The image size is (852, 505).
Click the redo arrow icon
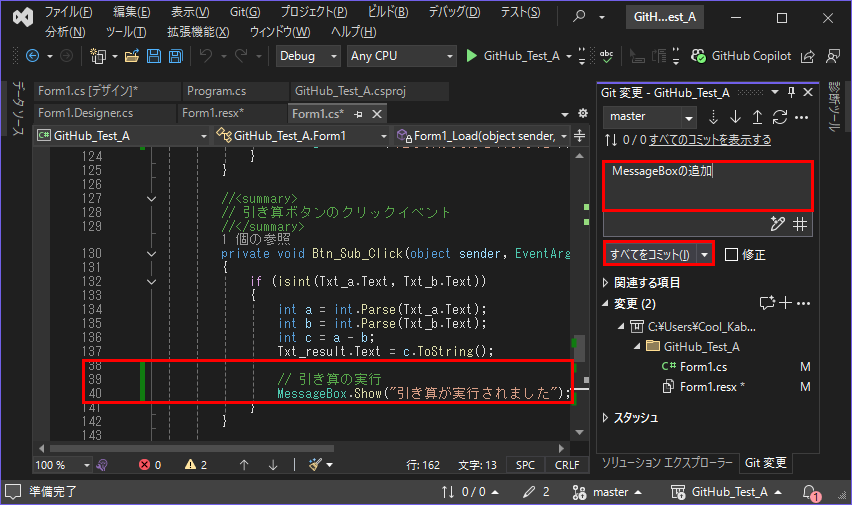[x=241, y=55]
